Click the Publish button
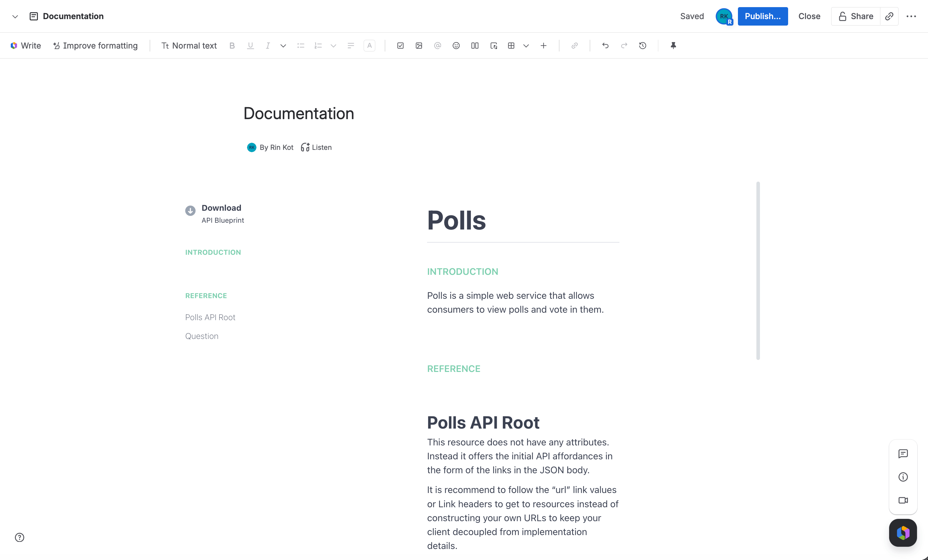Screen dimensions: 928x560 pyautogui.click(x=763, y=16)
